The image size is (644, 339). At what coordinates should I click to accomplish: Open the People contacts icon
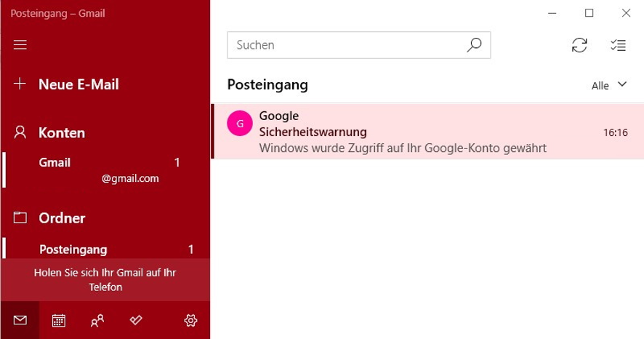(97, 320)
